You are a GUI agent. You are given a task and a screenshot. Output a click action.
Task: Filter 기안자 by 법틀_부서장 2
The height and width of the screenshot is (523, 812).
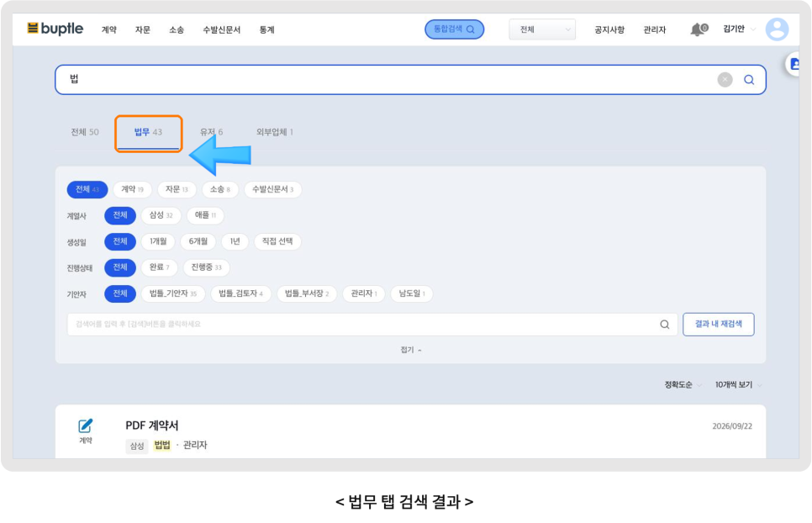[307, 294]
